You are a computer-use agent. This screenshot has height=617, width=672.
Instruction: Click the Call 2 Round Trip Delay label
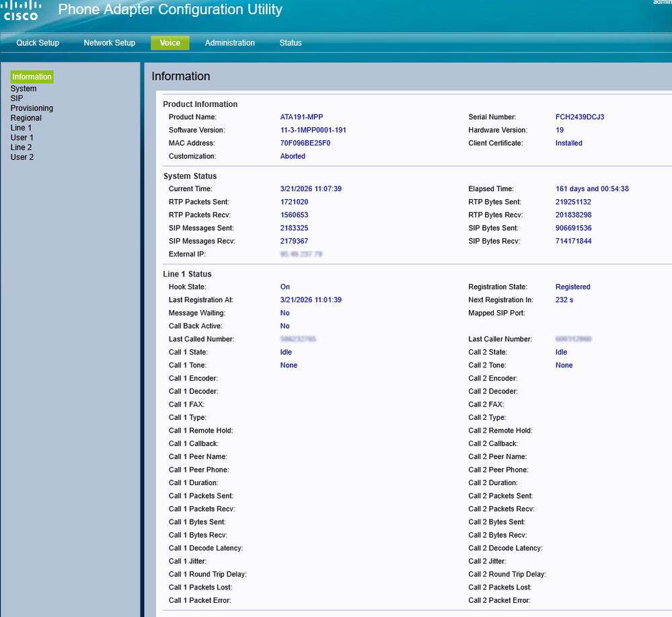[507, 574]
